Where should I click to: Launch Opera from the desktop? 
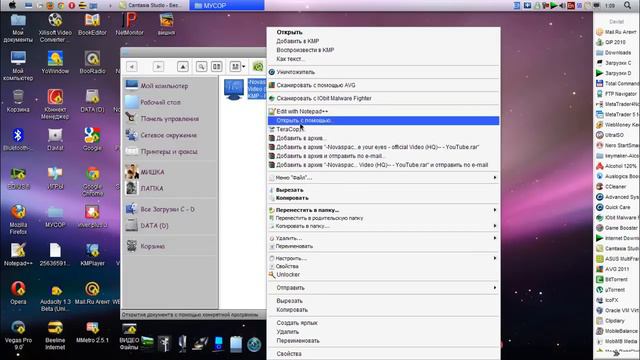click(18, 293)
